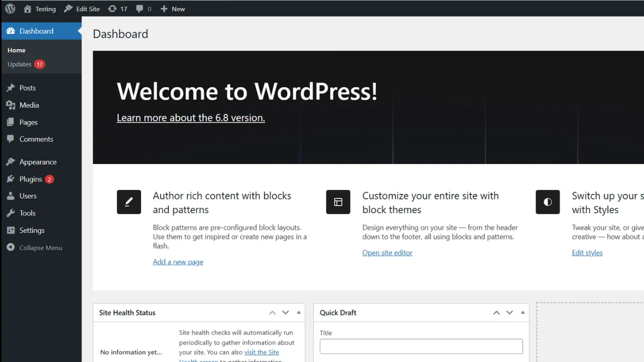The width and height of the screenshot is (644, 362).
Task: Open the Plugins menu label
Action: (x=31, y=179)
